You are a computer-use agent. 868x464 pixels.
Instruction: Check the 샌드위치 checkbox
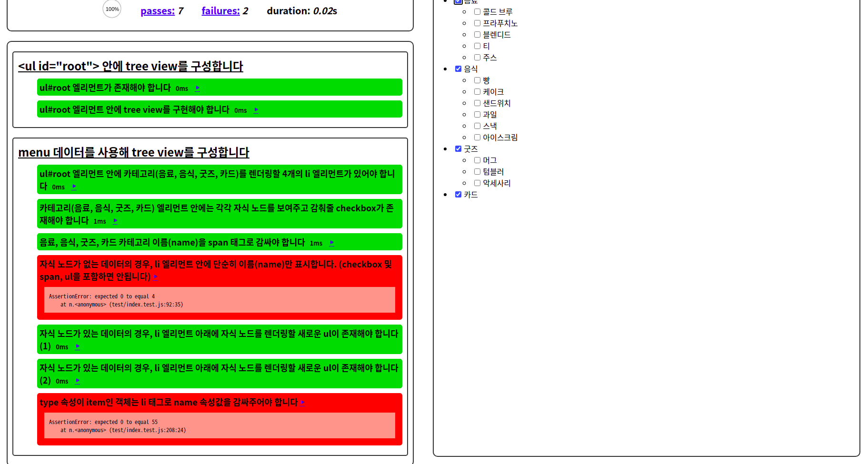[477, 103]
